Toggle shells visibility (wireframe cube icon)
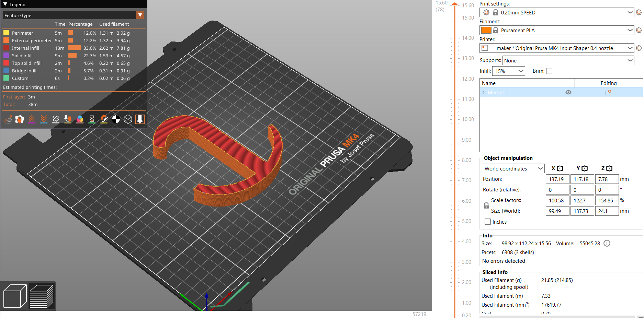Viewport: 644px width, 318px height. 128,119
